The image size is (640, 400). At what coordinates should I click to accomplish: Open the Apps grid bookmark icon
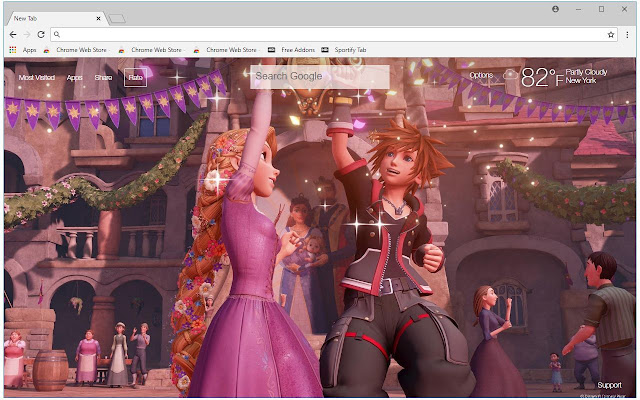pyautogui.click(x=13, y=50)
